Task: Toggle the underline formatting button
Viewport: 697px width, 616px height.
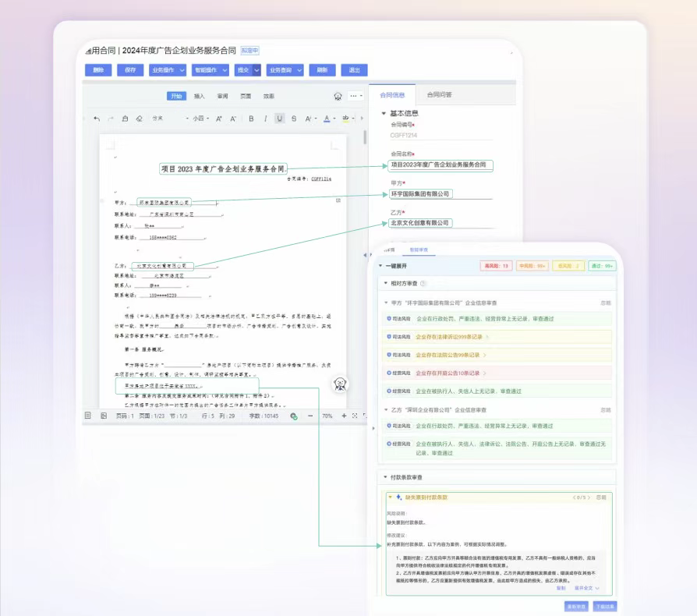Action: [x=280, y=119]
